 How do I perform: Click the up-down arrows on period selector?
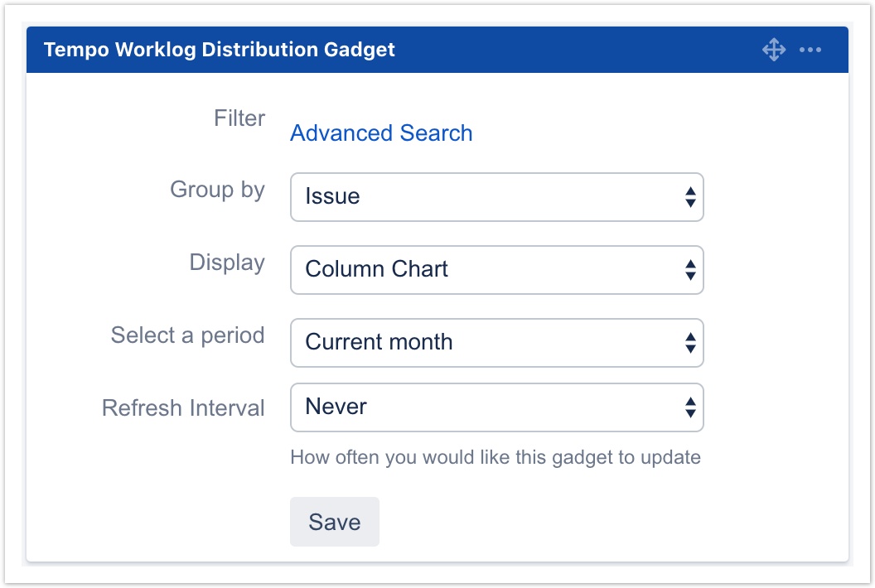coord(689,343)
